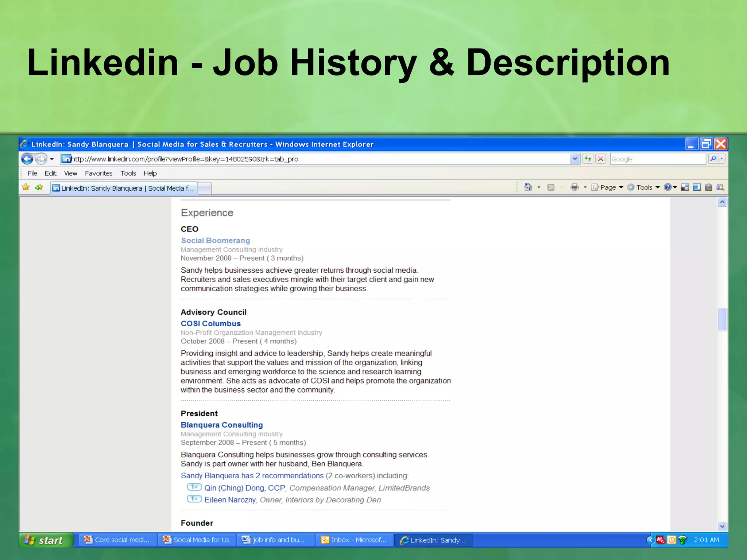Screen dimensions: 747x560
Task: Click the Experience section heading
Action: 207,213
